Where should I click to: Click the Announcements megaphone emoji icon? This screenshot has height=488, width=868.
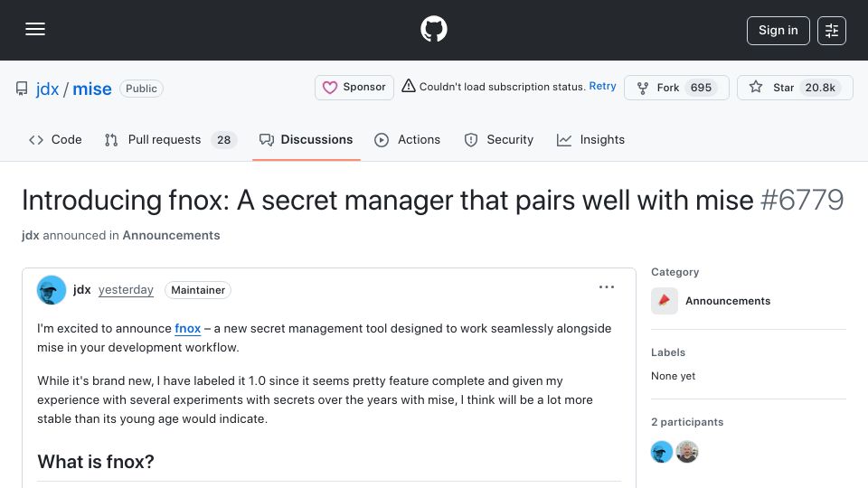pyautogui.click(x=665, y=301)
